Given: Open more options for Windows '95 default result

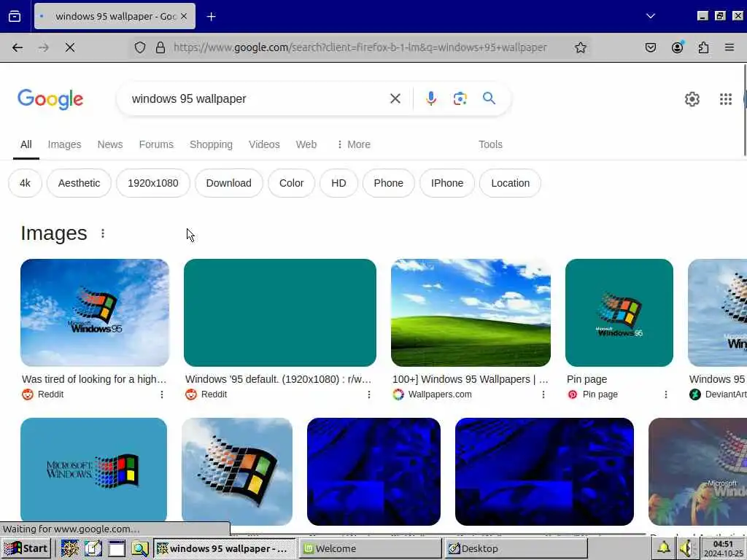Looking at the screenshot, I should (x=368, y=394).
